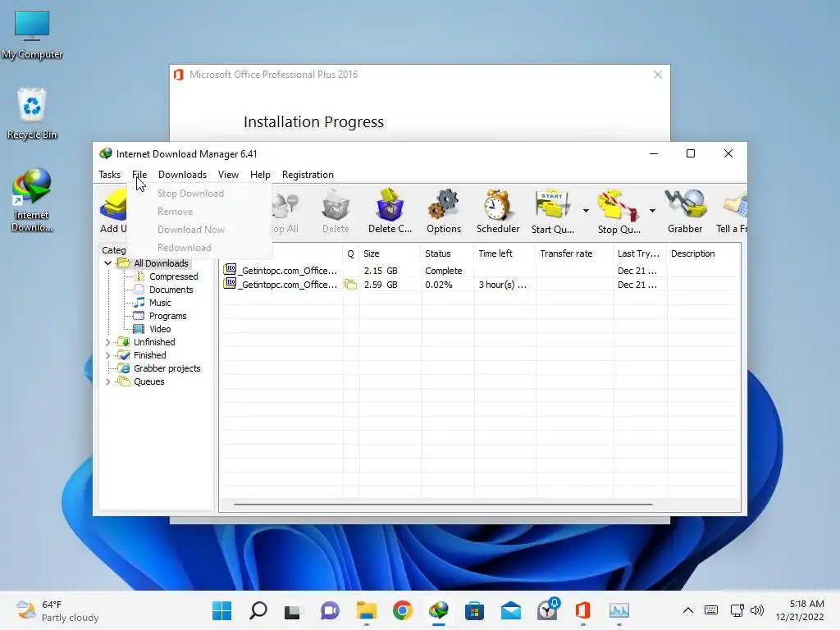Click the Office icon in taskbar
Viewport: 840px width, 630px height.
(x=583, y=610)
